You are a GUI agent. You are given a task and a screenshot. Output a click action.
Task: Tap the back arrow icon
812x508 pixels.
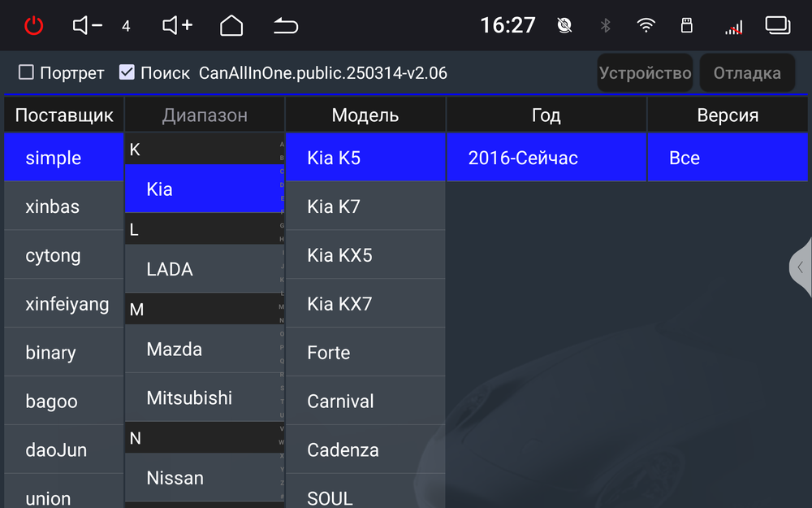tap(285, 25)
